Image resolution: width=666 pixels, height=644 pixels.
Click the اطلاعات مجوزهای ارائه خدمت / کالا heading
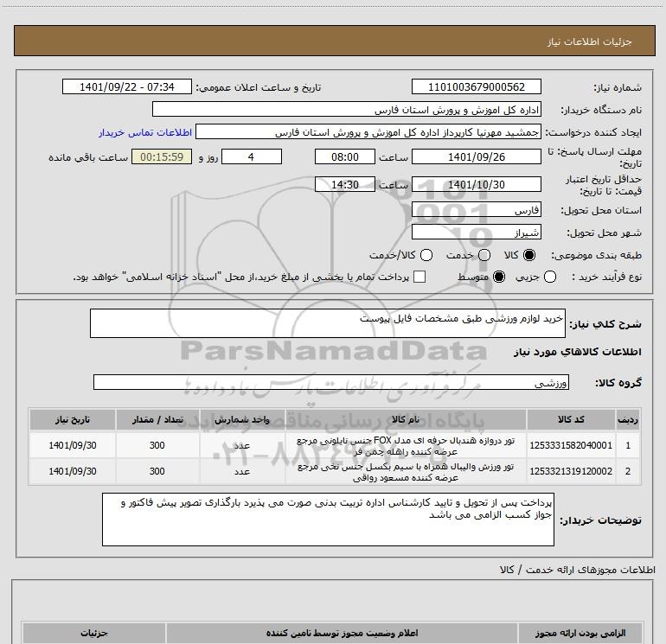[577, 570]
